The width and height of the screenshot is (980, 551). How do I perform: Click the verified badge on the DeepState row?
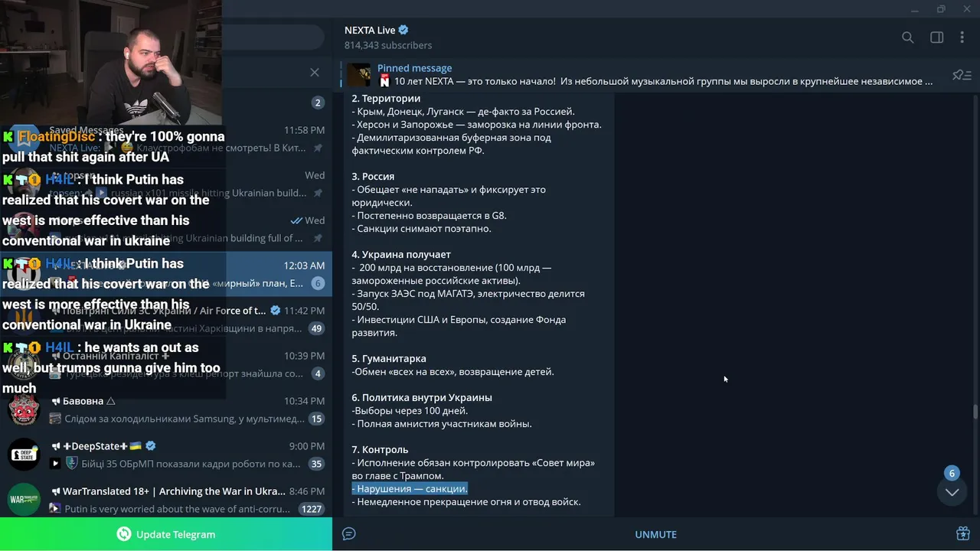pos(151,446)
